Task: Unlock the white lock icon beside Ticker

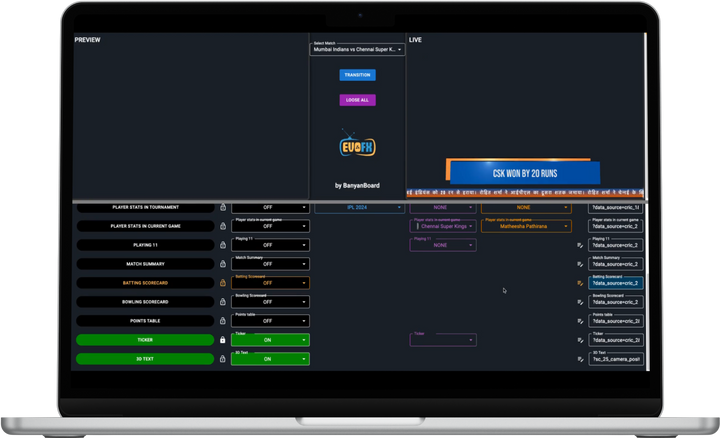Action: coord(223,340)
